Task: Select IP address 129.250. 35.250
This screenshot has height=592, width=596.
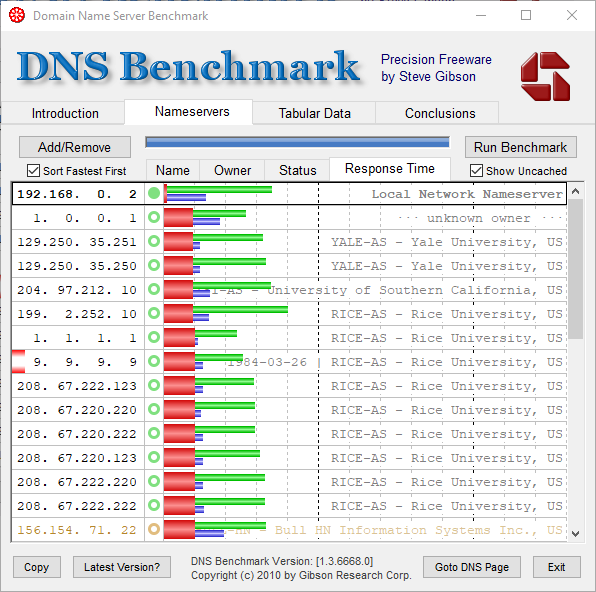Action: [77, 266]
